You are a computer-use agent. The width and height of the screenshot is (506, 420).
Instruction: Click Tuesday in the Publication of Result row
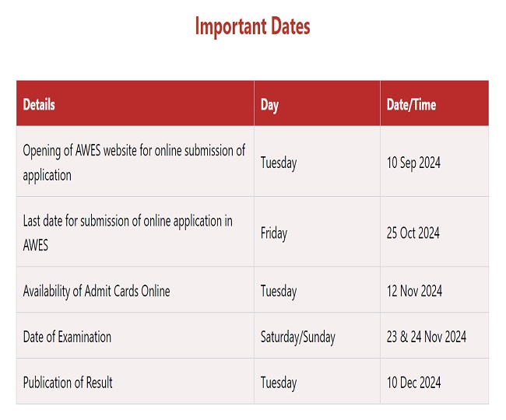(279, 382)
